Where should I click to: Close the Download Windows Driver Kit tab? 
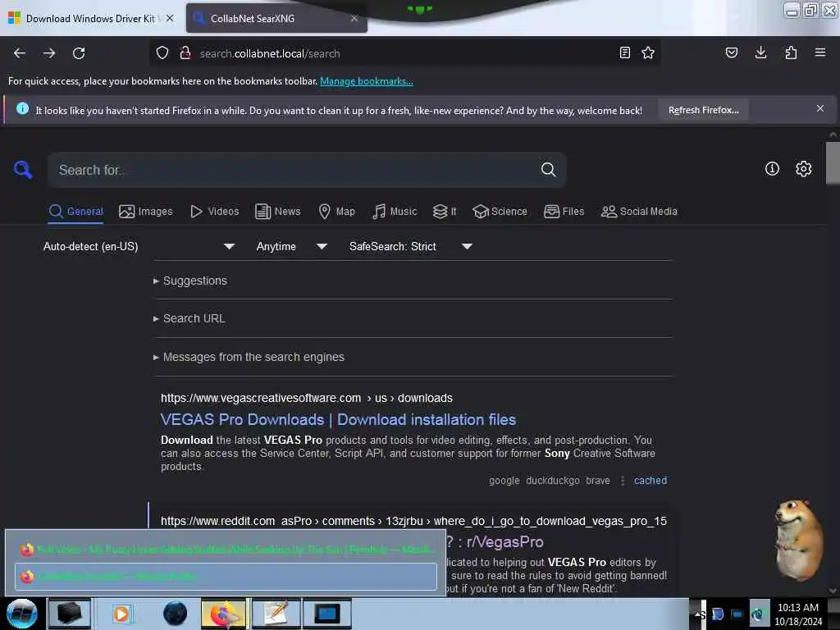coord(170,18)
